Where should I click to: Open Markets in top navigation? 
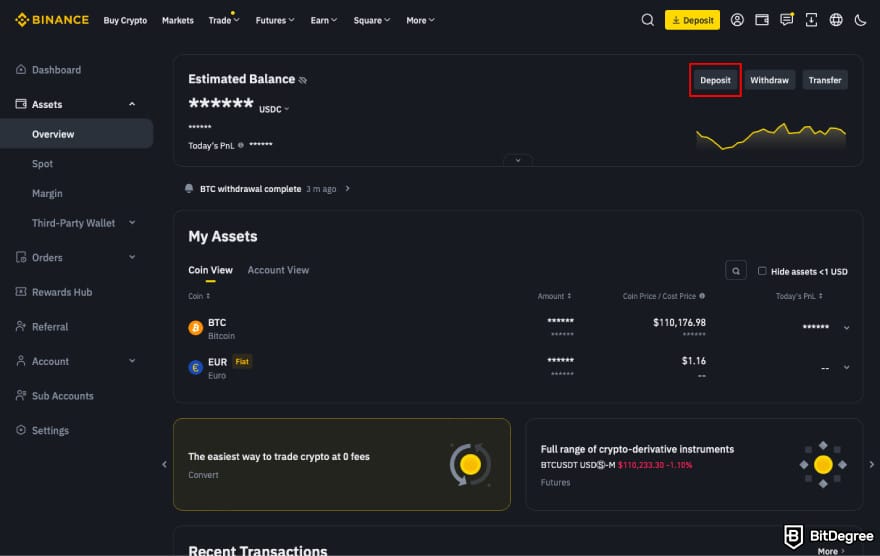pos(177,20)
